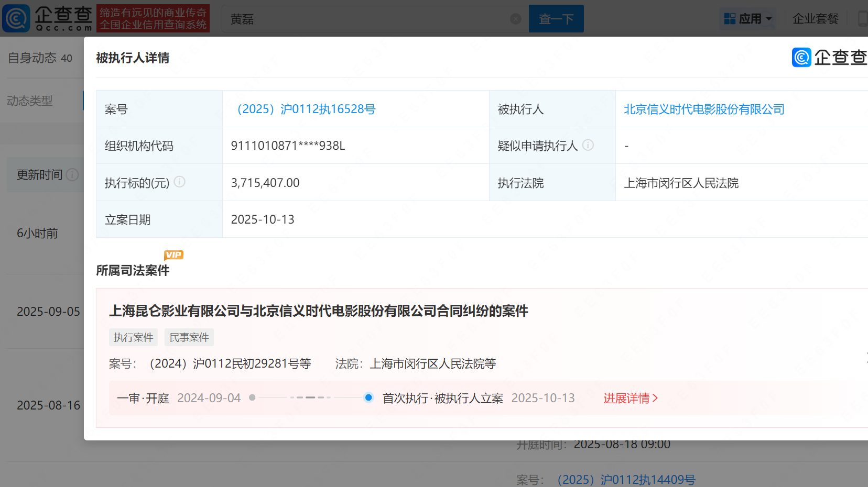Select the 自身动态 tab
The width and height of the screenshot is (868, 487).
click(40, 58)
